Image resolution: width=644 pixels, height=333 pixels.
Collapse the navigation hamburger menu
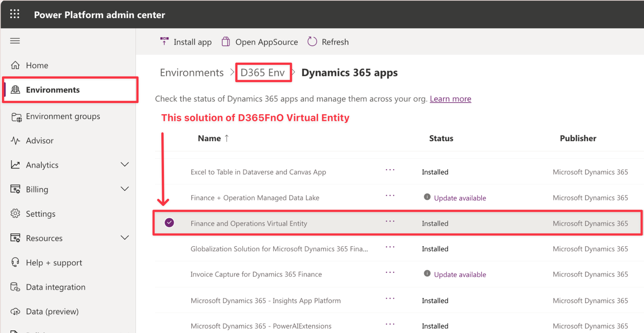(15, 41)
